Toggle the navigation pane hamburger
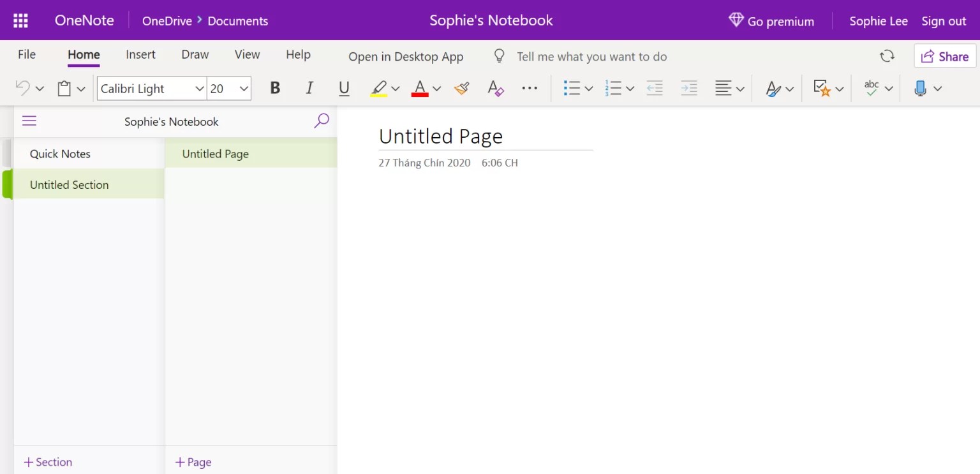Image resolution: width=980 pixels, height=474 pixels. pos(29,121)
